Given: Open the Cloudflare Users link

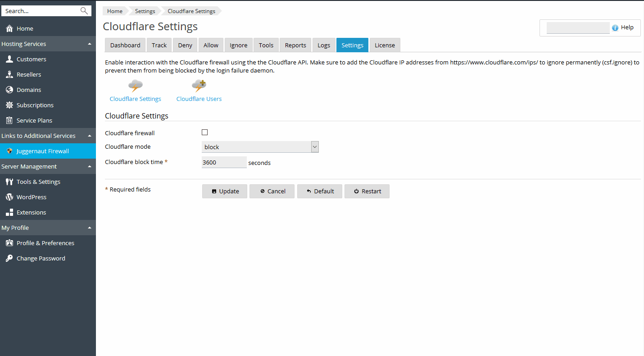Looking at the screenshot, I should point(199,99).
